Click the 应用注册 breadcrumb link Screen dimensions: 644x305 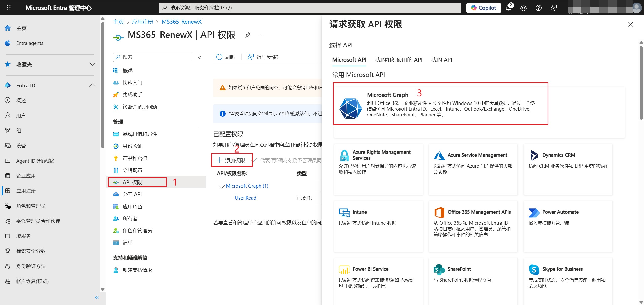pyautogui.click(x=142, y=22)
